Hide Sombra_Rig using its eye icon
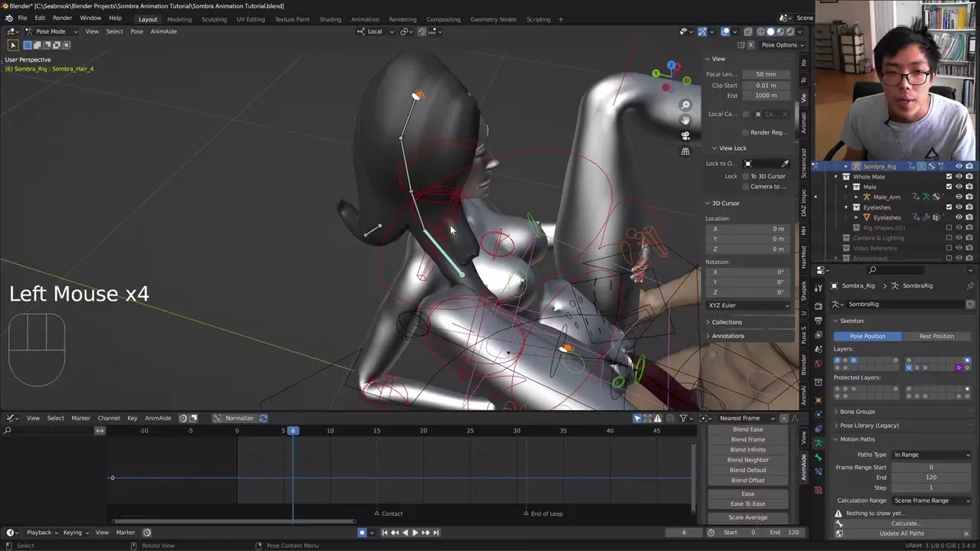The width and height of the screenshot is (980, 551). pos(959,166)
